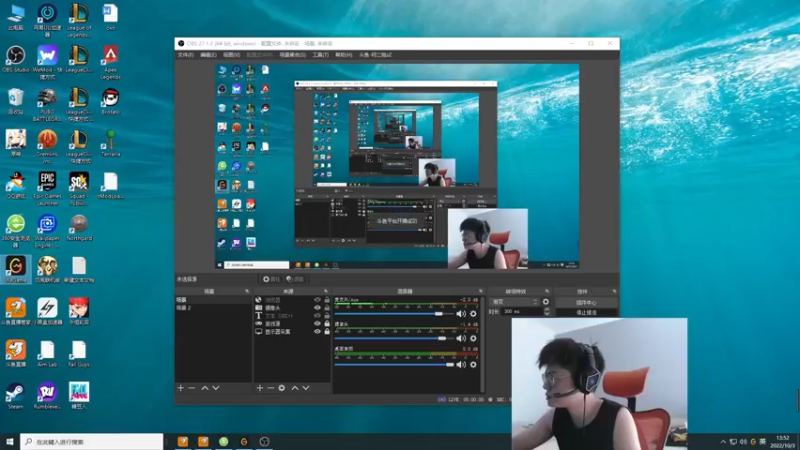The width and height of the screenshot is (800, 450).
Task: Open the scene transition type dropdown
Action: point(514,302)
